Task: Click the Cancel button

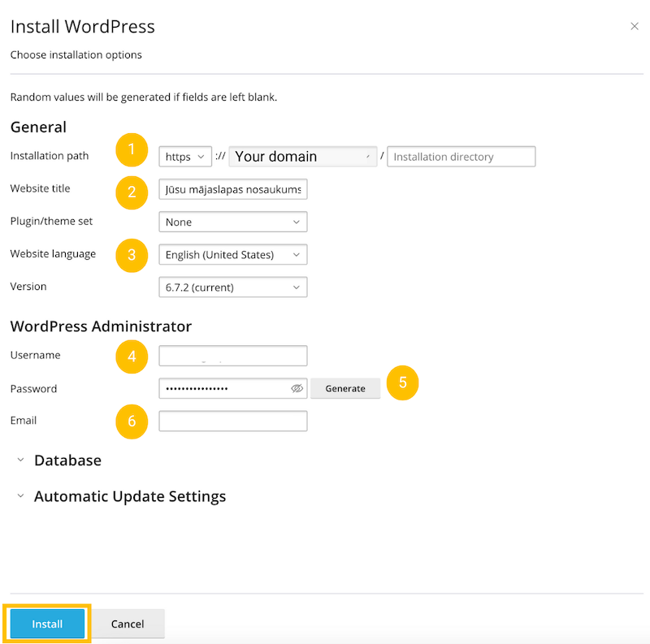Action: tap(128, 624)
